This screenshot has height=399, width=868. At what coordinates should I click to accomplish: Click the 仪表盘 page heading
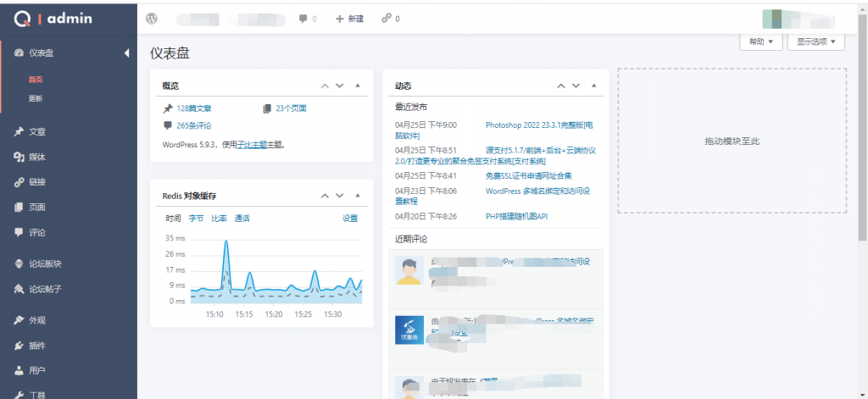pyautogui.click(x=170, y=53)
